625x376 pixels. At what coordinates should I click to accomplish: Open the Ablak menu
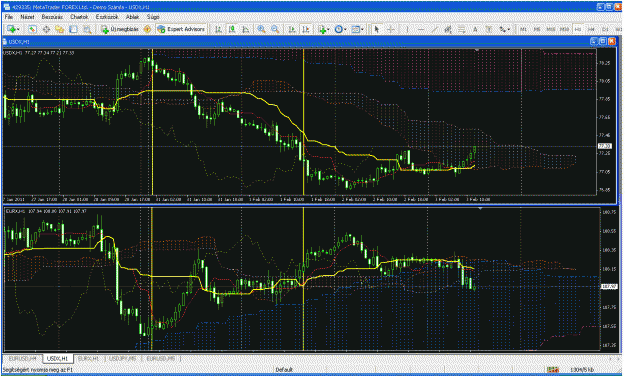click(x=132, y=17)
